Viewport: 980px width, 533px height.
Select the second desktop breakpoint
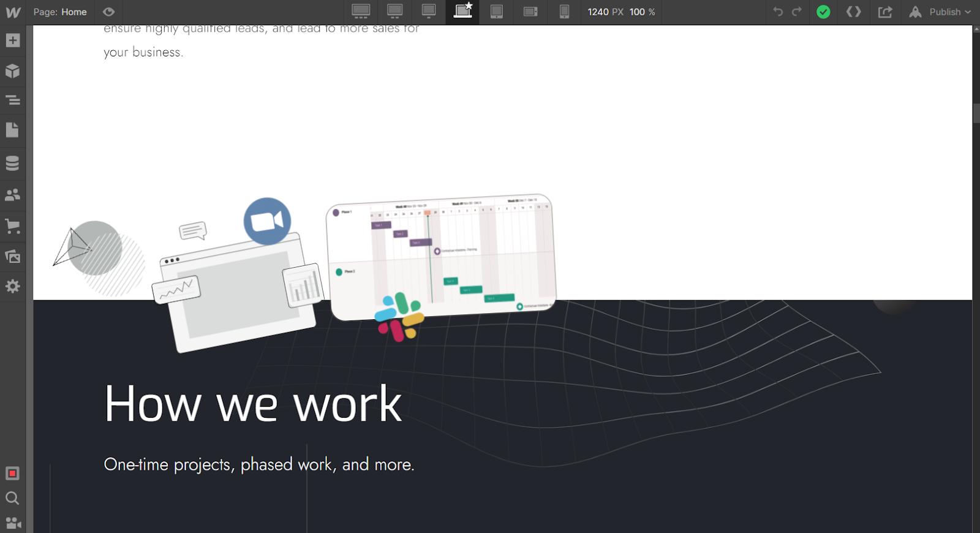point(395,12)
